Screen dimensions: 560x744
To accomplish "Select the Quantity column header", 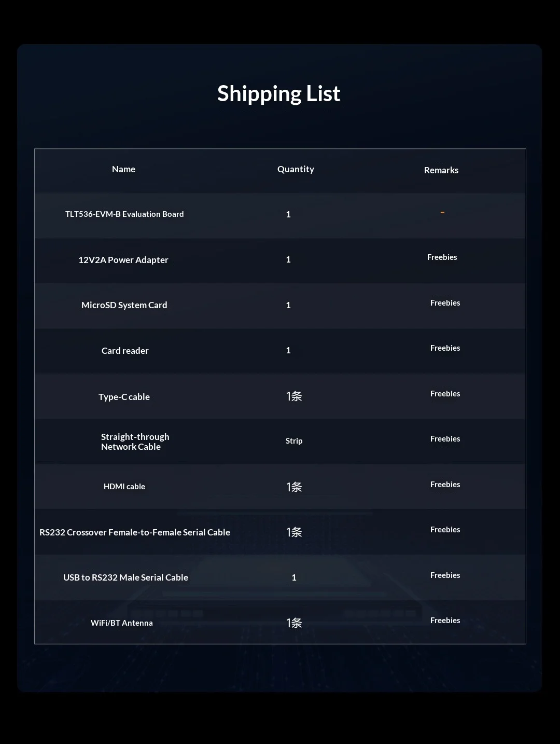I will [296, 169].
